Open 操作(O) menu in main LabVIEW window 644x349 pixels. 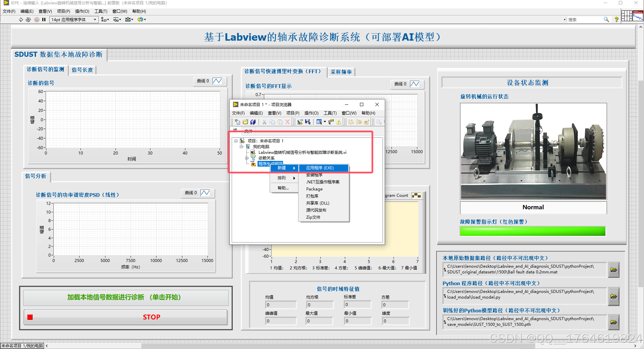tap(82, 11)
